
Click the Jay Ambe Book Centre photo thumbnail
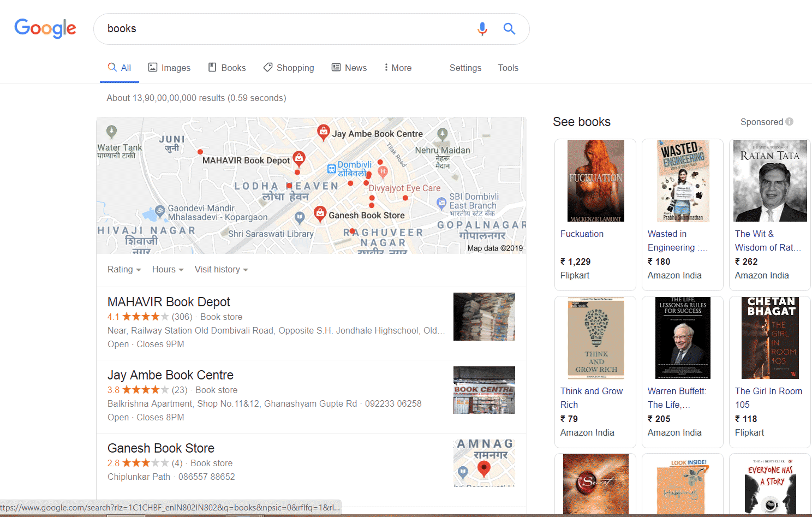tap(484, 390)
